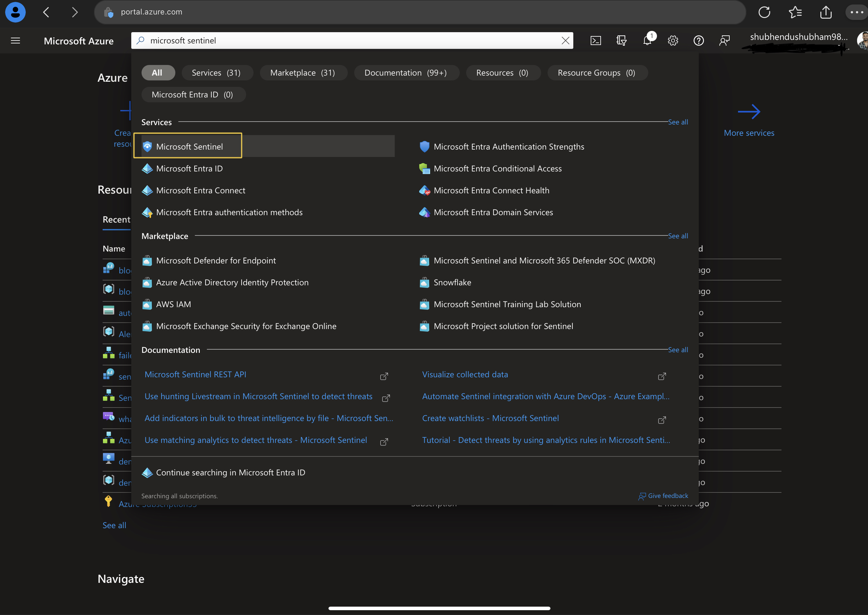The image size is (868, 615).
Task: Open Automate Sentinel integration with Azure DevOps
Action: click(x=546, y=397)
